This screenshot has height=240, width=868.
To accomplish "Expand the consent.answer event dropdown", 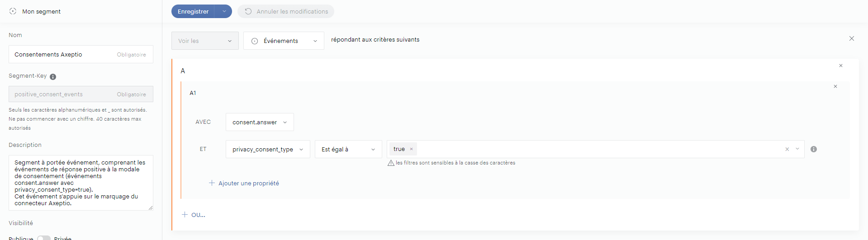I will point(260,122).
